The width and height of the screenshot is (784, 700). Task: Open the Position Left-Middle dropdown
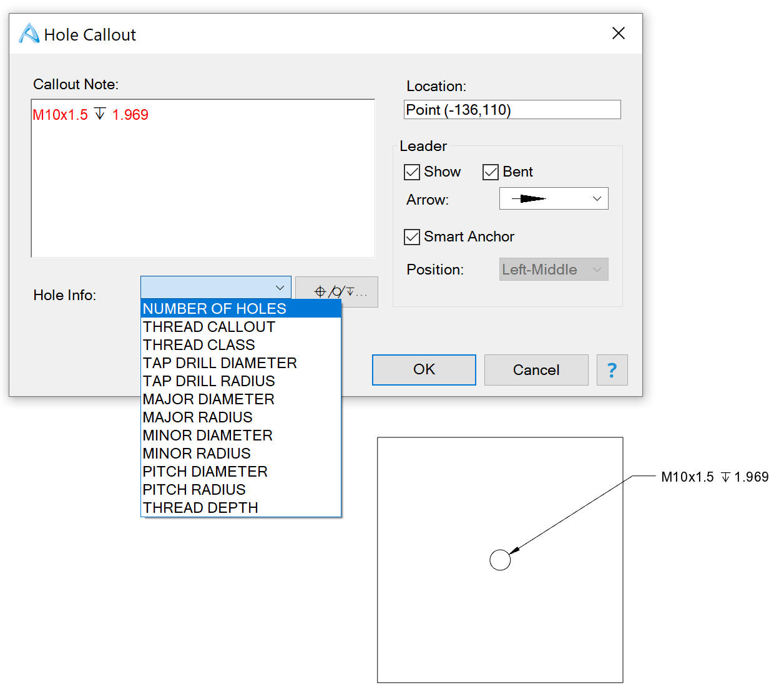pos(554,270)
